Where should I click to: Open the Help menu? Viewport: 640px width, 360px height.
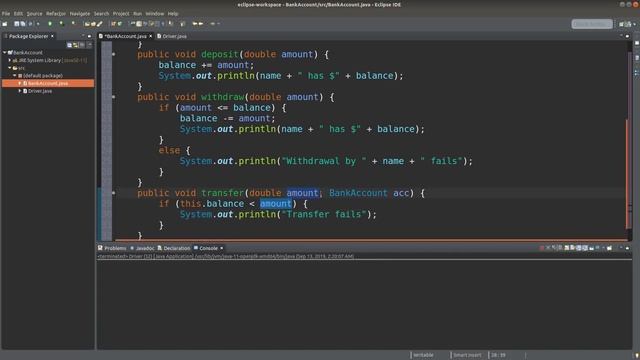pos(173,13)
